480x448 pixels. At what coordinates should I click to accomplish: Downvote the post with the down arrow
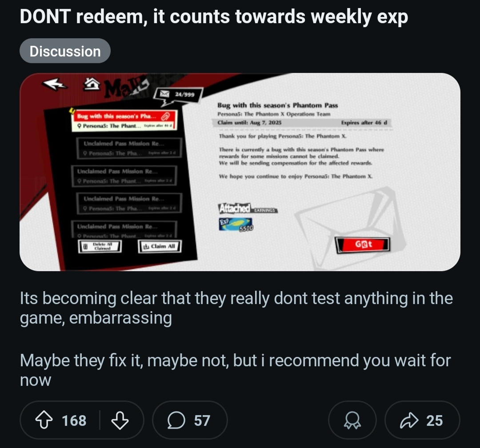(120, 420)
